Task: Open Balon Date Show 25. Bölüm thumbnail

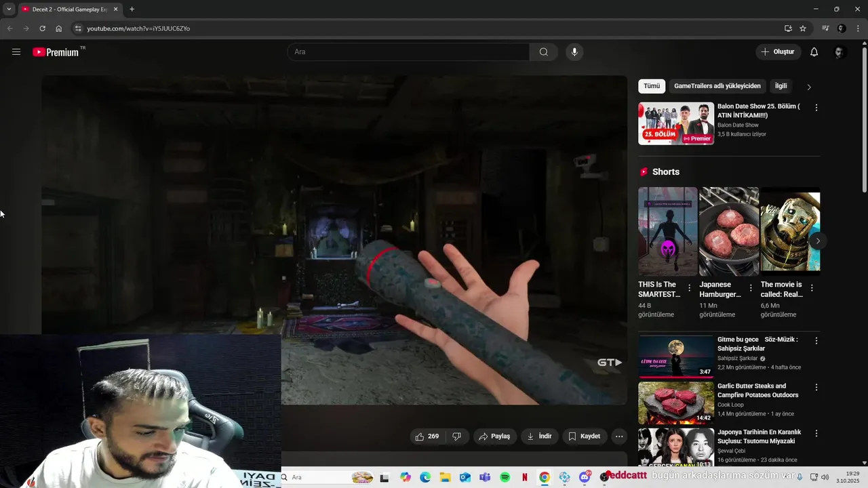Action: pos(676,123)
